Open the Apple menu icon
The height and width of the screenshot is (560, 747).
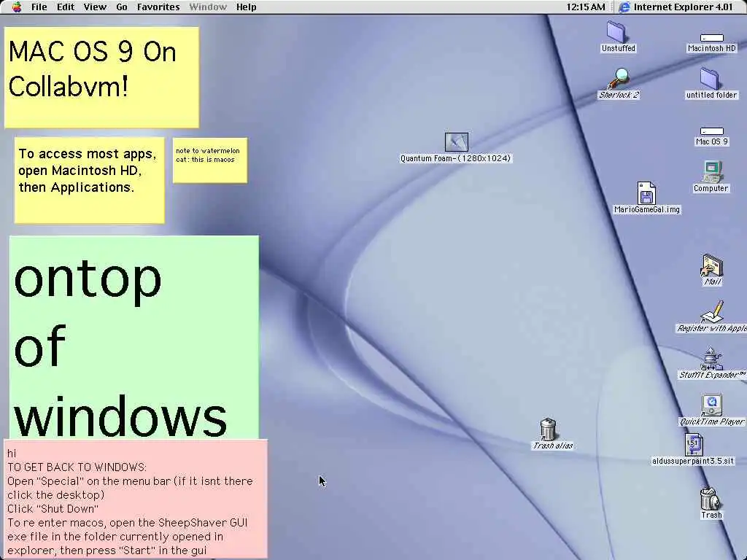[x=17, y=7]
